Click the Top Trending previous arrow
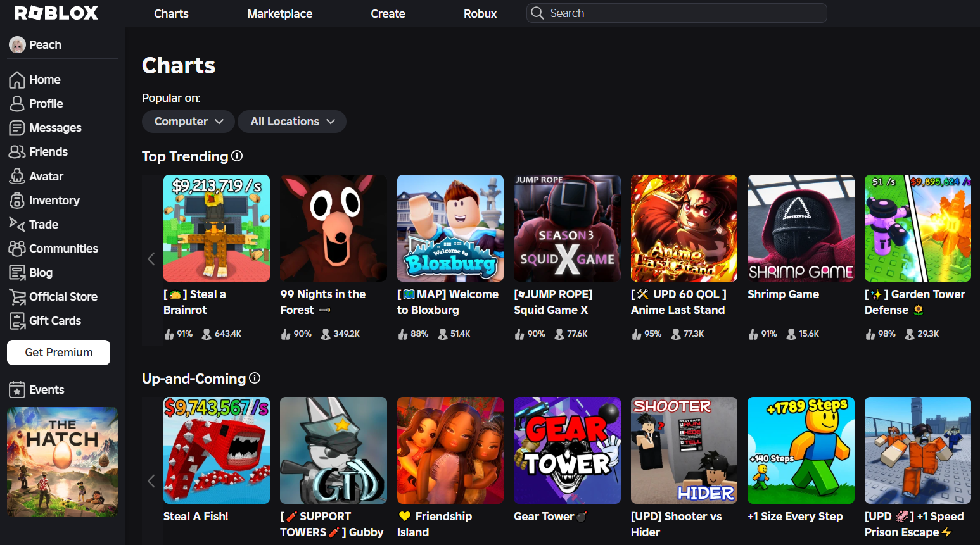 [x=151, y=259]
